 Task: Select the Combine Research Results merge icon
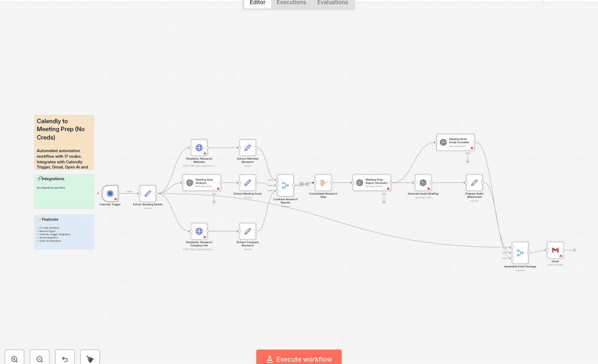(285, 185)
